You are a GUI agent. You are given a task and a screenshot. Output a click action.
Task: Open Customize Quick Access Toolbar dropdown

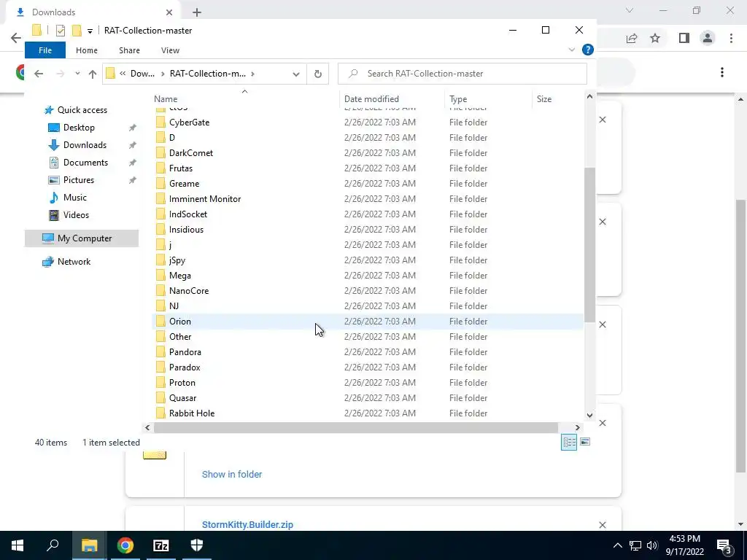[90, 31]
